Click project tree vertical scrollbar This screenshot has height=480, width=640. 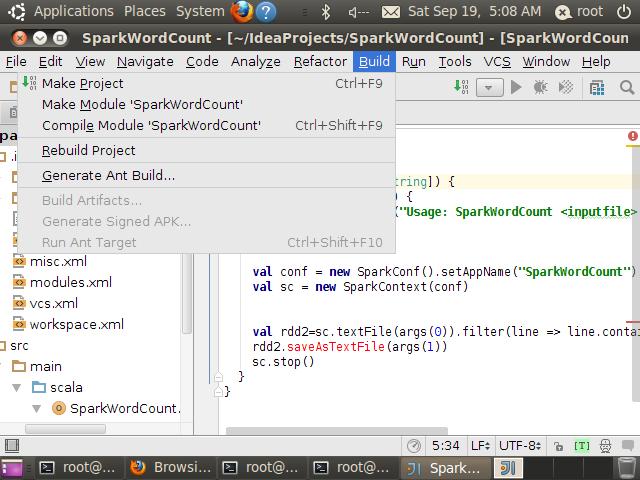[187, 293]
